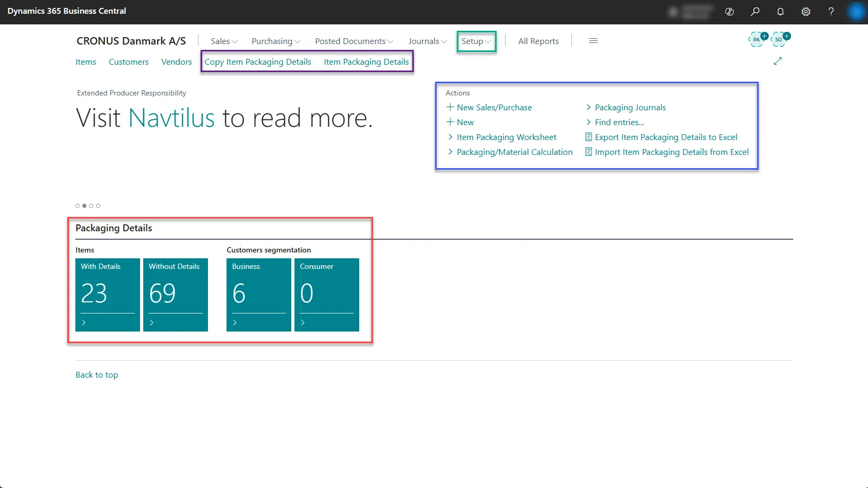Viewport: 868px width, 488px height.
Task: Open the Business segmentation tile
Action: [x=259, y=295]
